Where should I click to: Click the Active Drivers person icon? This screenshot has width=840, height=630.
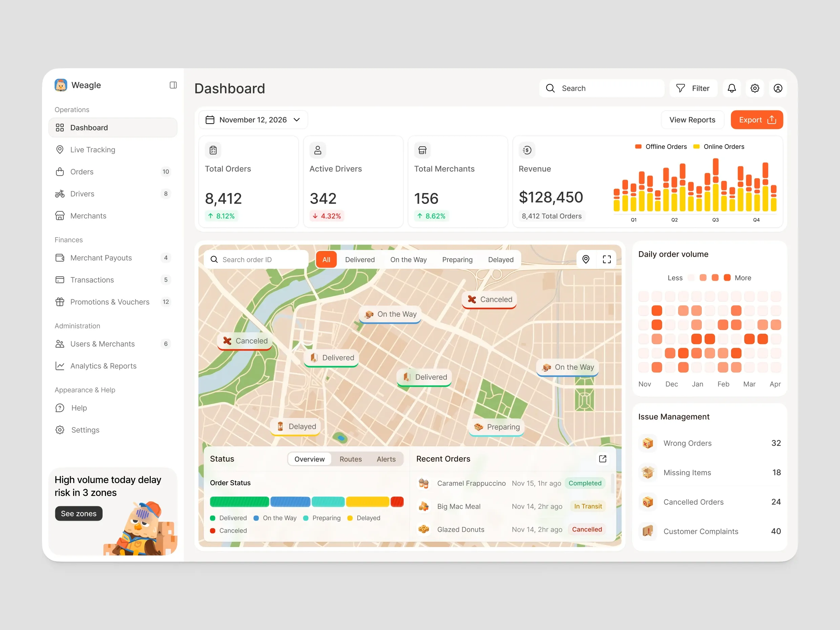coord(318,150)
